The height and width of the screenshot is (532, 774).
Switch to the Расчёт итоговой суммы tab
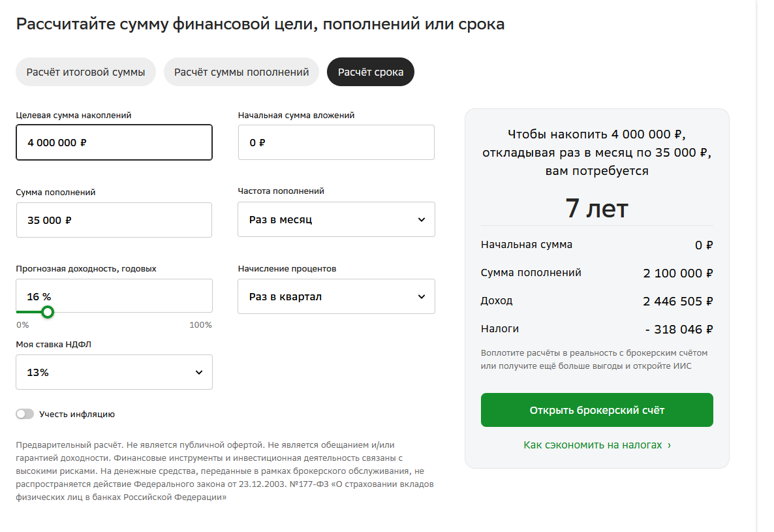85,72
